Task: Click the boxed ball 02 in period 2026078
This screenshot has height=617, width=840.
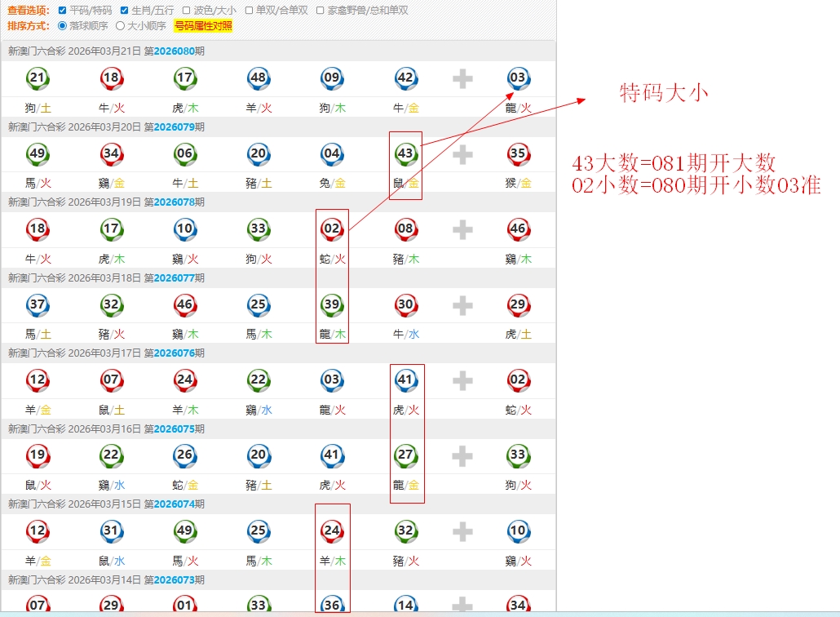Action: (x=332, y=229)
